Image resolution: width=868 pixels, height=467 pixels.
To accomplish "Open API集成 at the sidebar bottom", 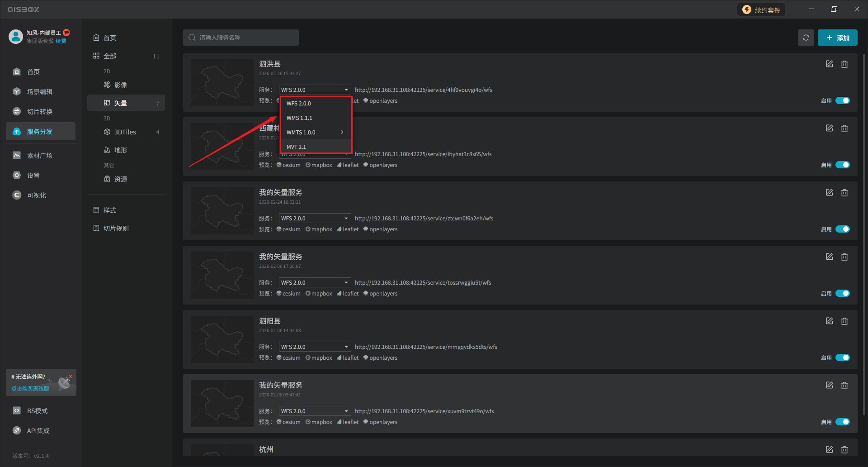I will pyautogui.click(x=38, y=431).
